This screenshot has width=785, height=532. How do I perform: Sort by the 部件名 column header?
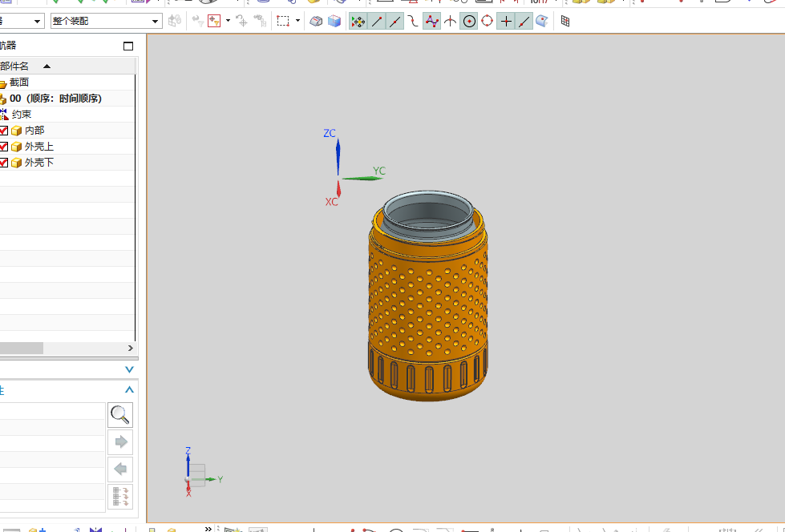[x=67, y=66]
